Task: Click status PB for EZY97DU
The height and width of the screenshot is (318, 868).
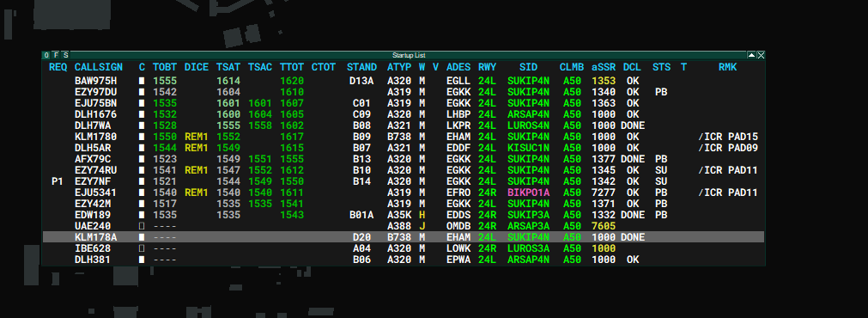Action: (661, 92)
